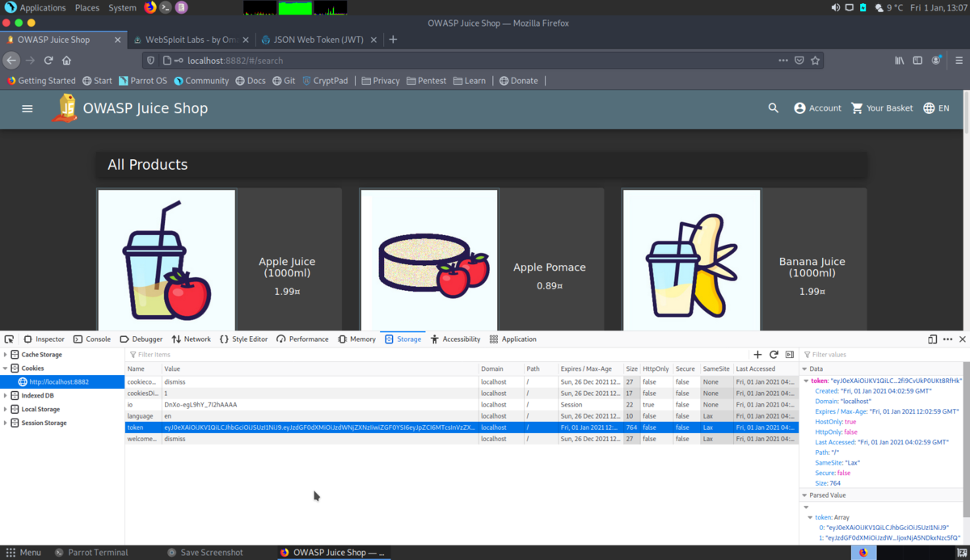Screen dimensions: 970x560
Task: Collapse the Data section in sidebar
Action: [804, 369]
